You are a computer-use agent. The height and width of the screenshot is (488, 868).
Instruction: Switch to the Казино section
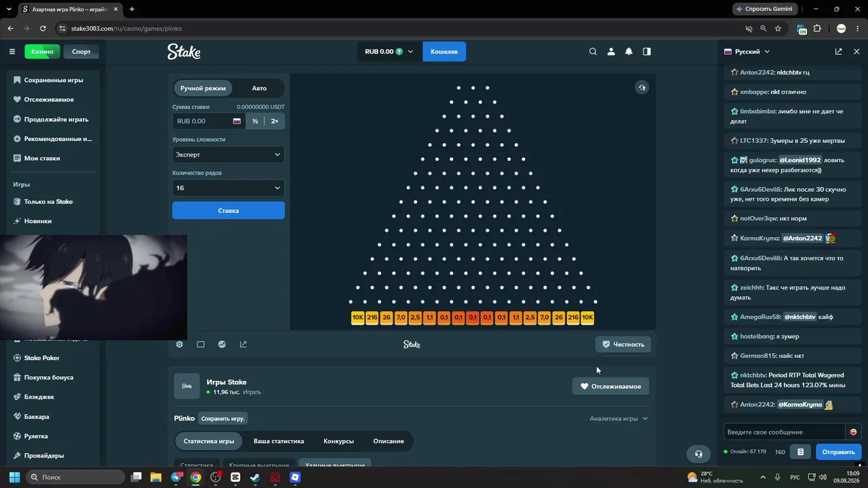(42, 52)
